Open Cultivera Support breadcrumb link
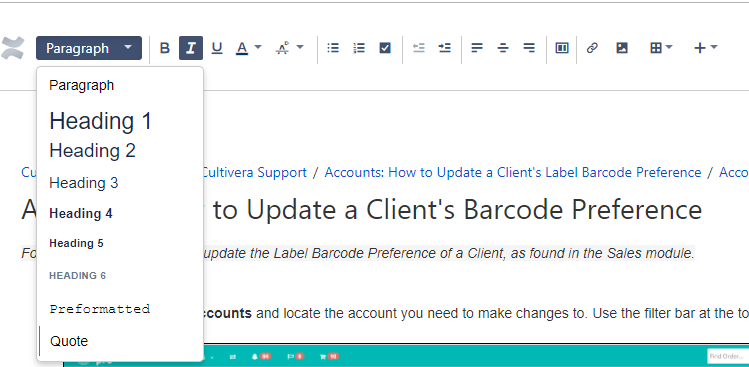 pos(254,173)
